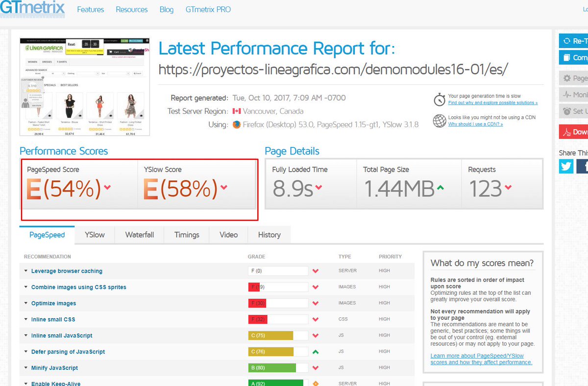
Task: Open the Features menu
Action: pyautogui.click(x=91, y=9)
